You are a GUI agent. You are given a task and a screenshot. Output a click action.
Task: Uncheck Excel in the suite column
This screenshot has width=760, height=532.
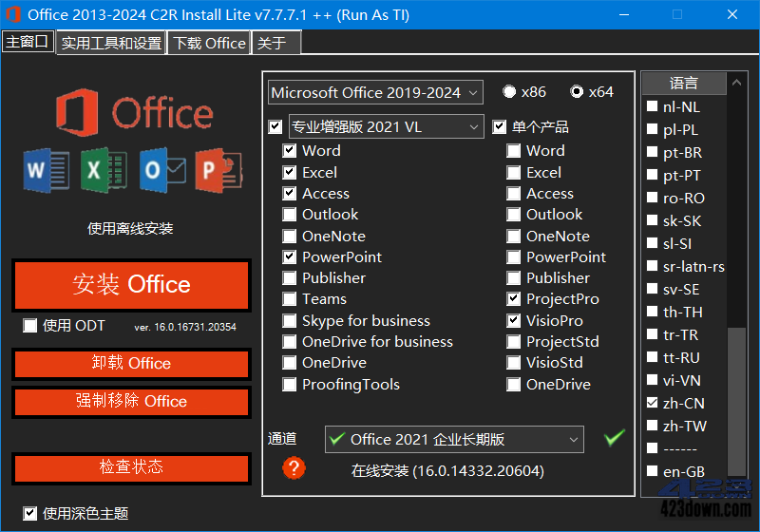(290, 173)
